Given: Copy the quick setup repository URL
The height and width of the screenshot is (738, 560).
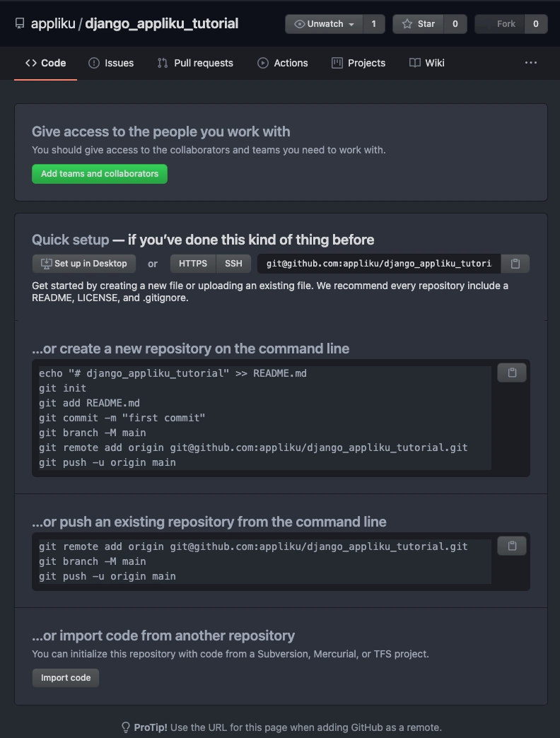Looking at the screenshot, I should [515, 264].
